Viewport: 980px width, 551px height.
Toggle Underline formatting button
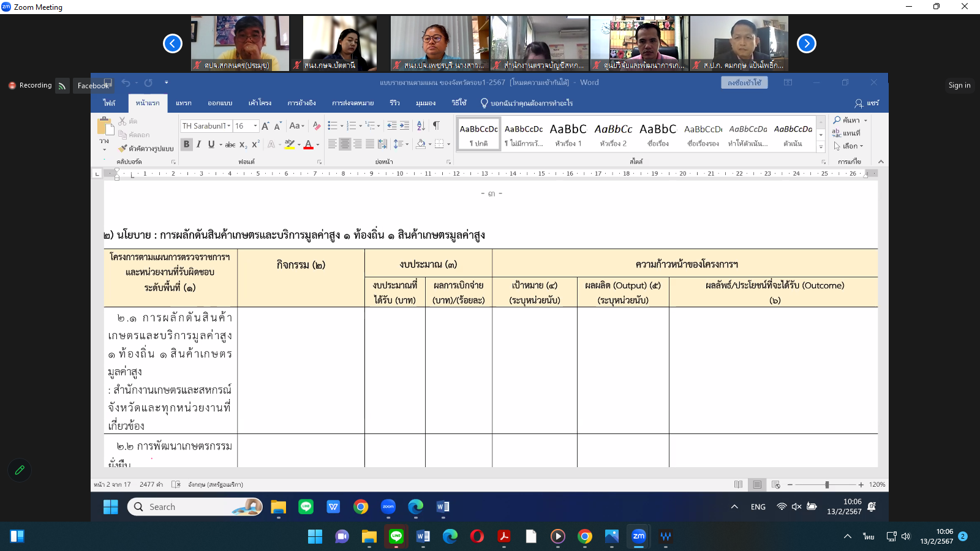click(211, 144)
